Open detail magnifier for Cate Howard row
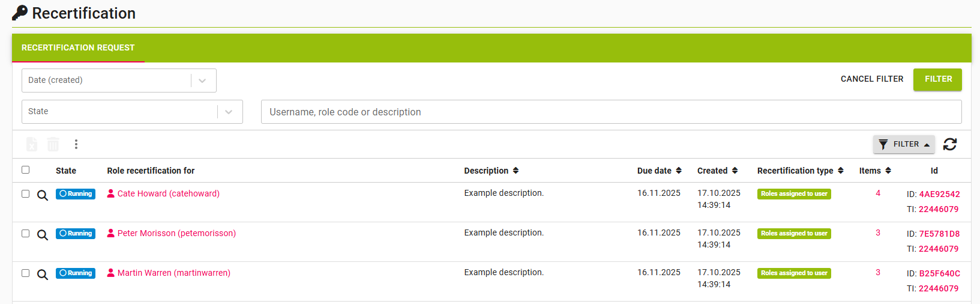The image size is (980, 304). pos(43,195)
